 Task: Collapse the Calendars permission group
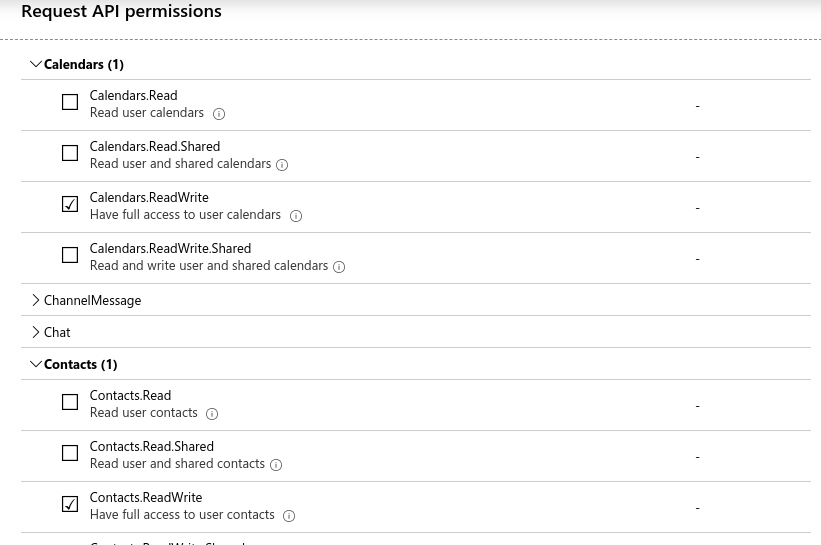[37, 64]
